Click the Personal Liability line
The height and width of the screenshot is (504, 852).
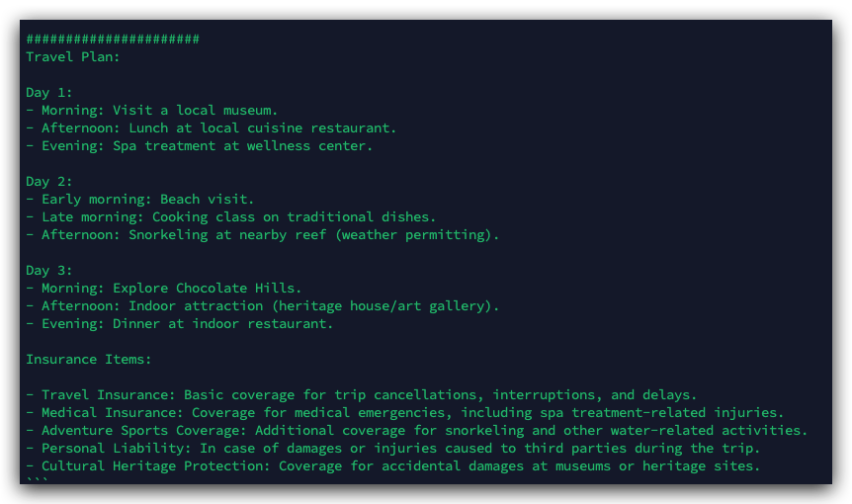(x=393, y=449)
